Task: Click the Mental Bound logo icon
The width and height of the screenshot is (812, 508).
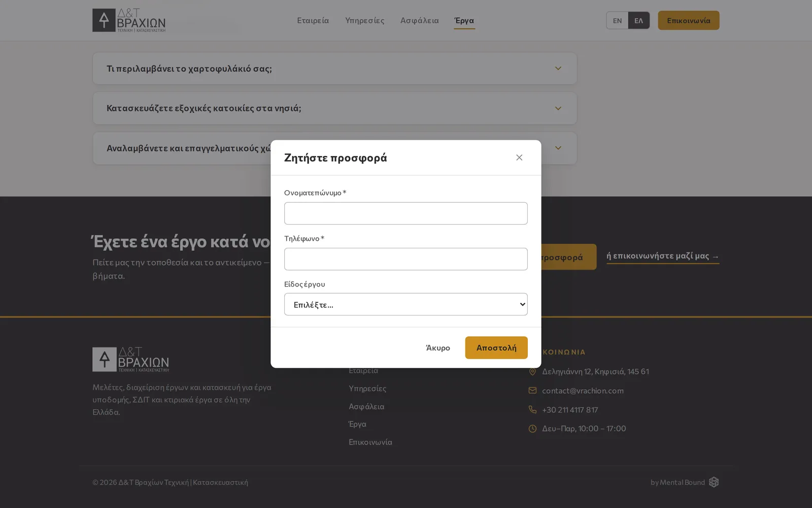Action: point(714,482)
